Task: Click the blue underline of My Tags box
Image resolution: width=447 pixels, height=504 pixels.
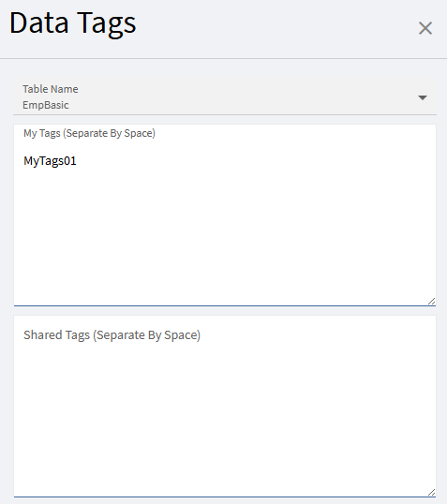Action: point(225,305)
